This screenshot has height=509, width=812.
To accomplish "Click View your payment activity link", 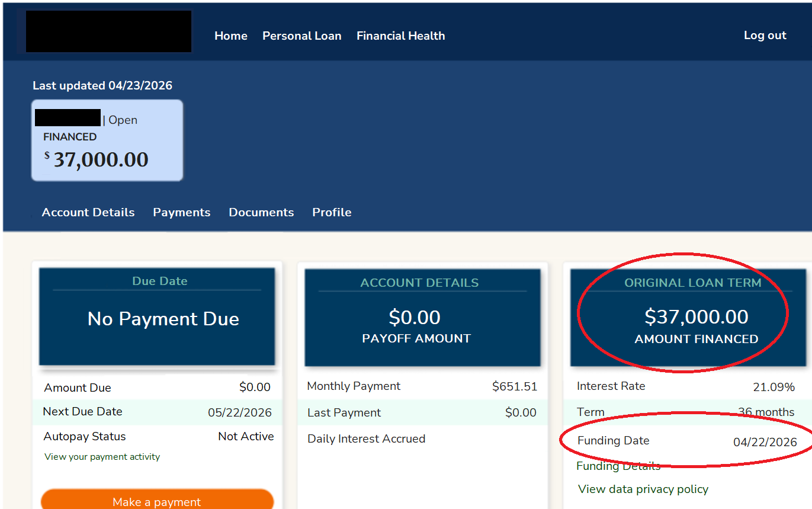I will coord(102,457).
